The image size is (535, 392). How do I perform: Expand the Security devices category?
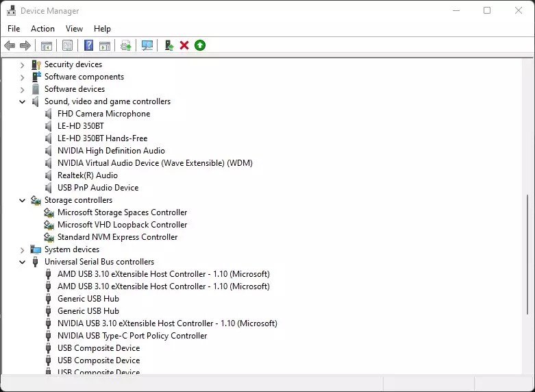22,64
